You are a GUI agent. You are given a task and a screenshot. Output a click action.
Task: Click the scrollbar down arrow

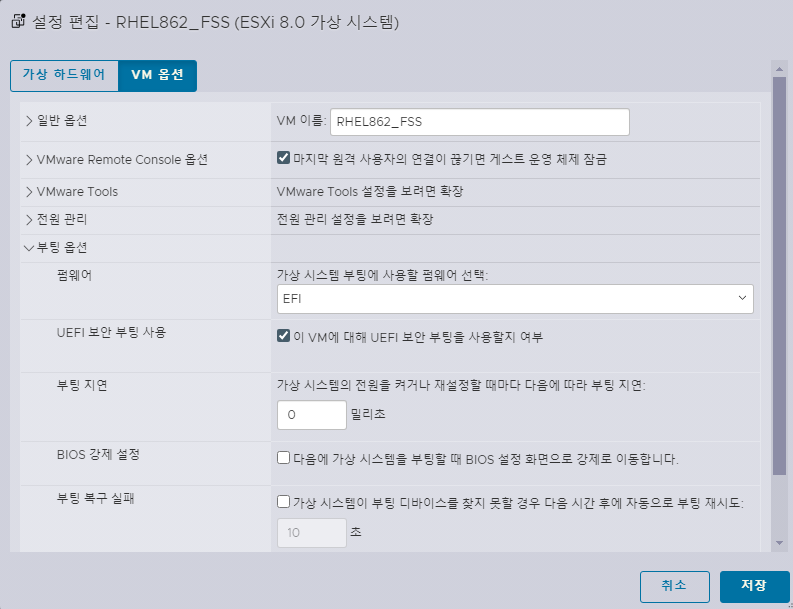click(779, 543)
